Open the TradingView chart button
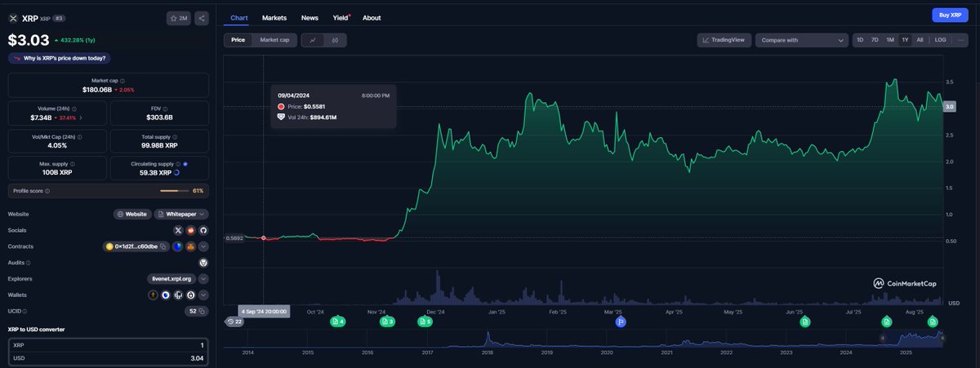Image resolution: width=980 pixels, height=368 pixels. click(724, 39)
